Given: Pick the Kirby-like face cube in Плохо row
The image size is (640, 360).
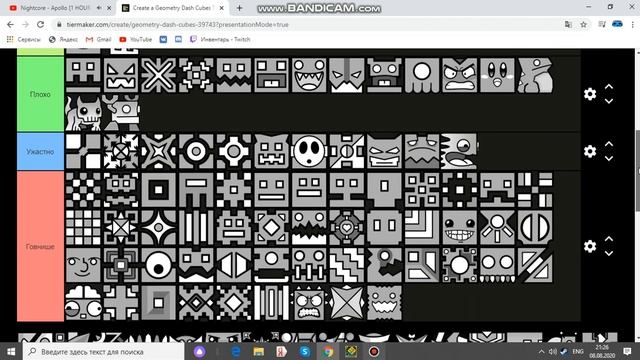Looking at the screenshot, I should click(x=497, y=75).
